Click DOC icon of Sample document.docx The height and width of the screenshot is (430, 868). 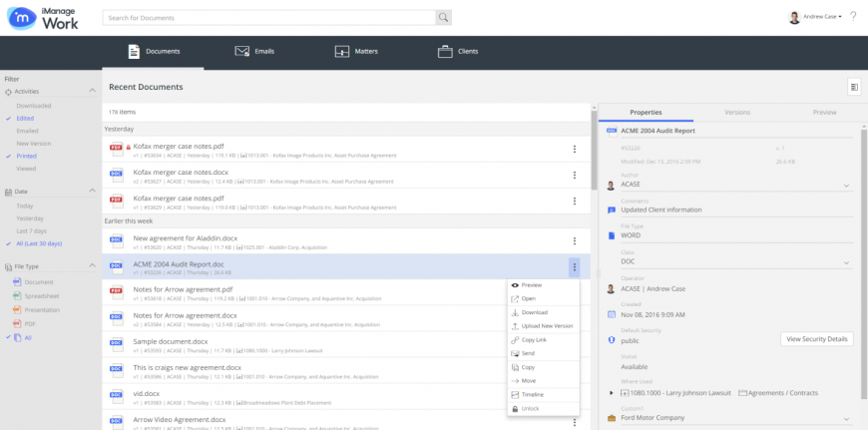point(117,345)
